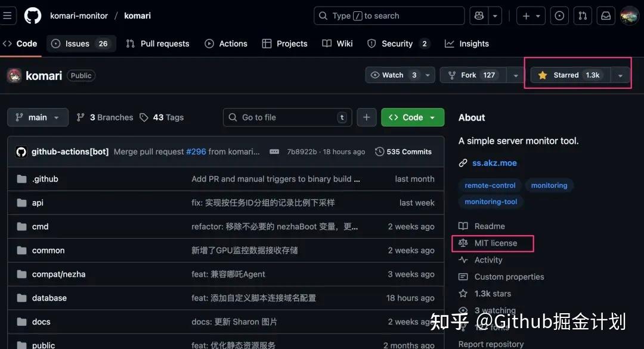Click the GitHub logo home icon
Screen dimensions: 644x349
pos(33,16)
